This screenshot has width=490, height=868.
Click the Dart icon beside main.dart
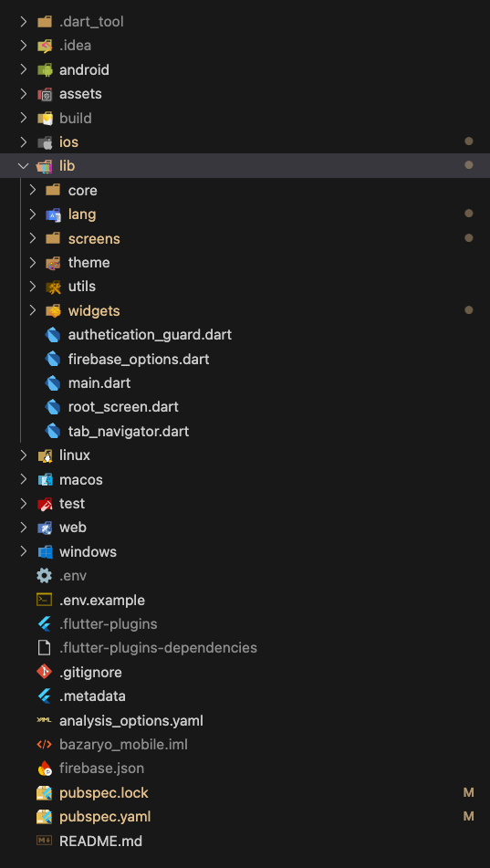(53, 383)
